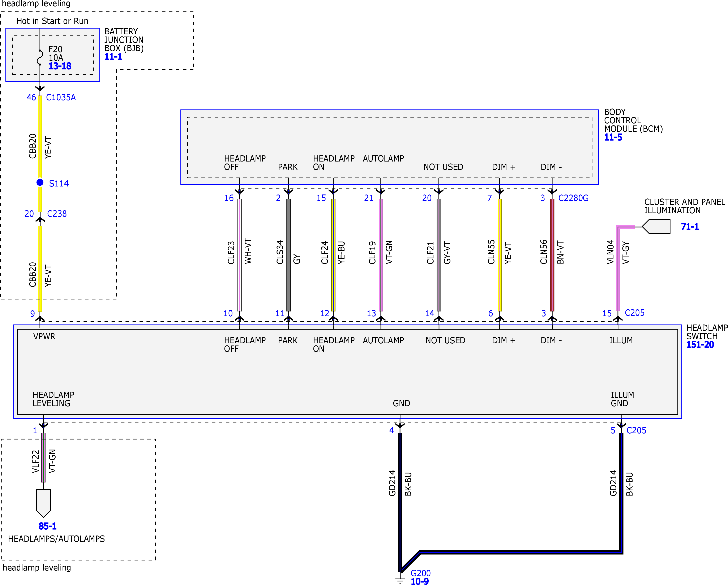Select wire color label BN-VT

(560, 252)
